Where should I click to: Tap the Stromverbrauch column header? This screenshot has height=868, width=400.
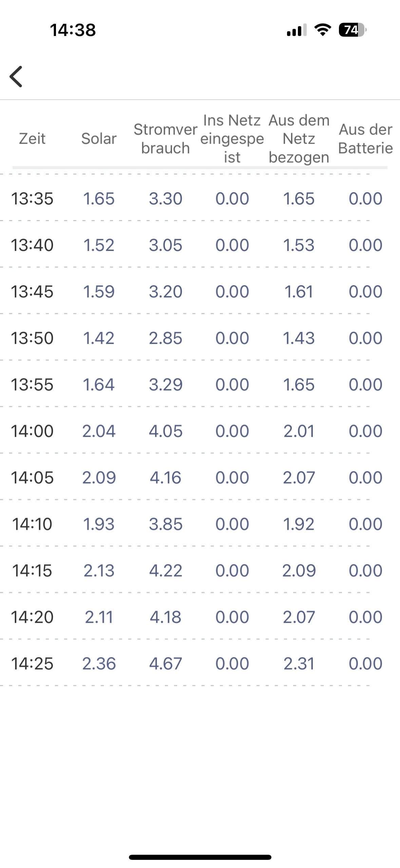click(x=165, y=139)
